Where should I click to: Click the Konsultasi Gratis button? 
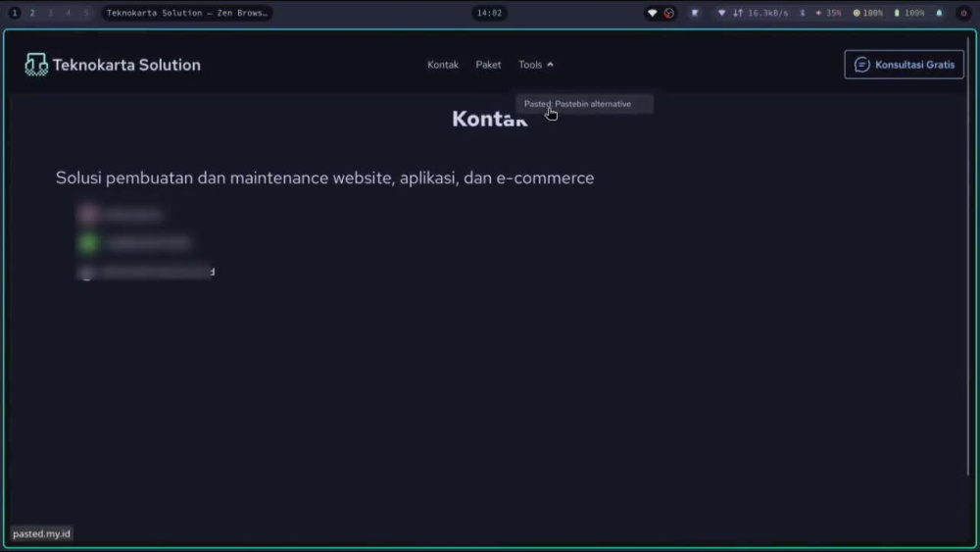coord(904,65)
